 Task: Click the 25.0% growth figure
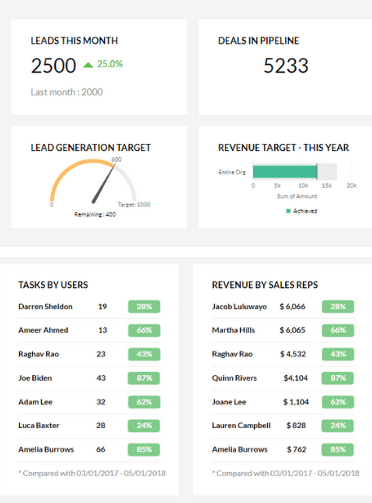click(x=110, y=64)
